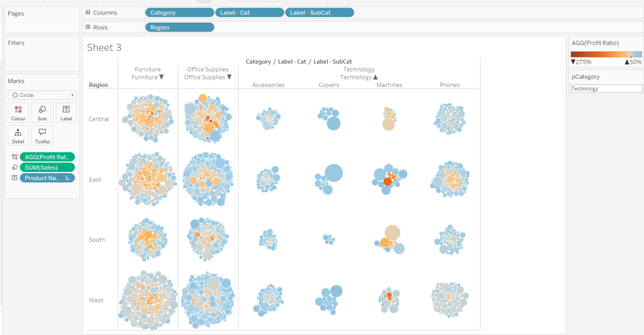Open the Tooltip editor button

(x=42, y=135)
